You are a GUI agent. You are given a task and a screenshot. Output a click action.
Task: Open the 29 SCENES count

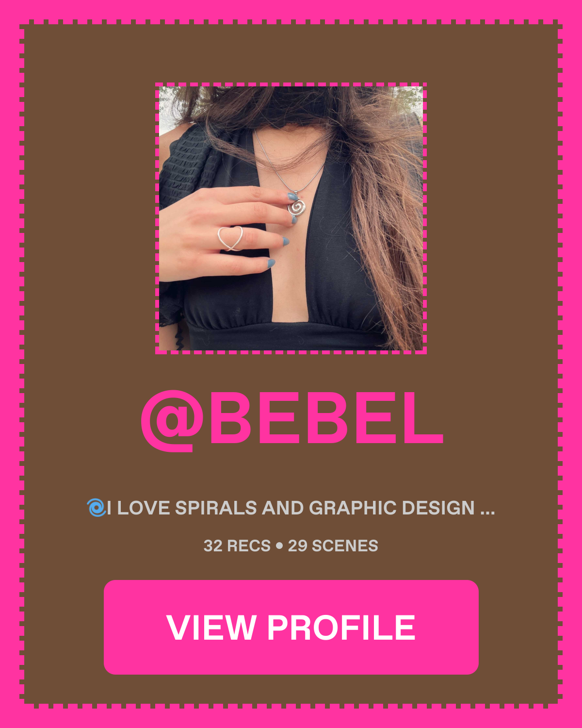pos(333,546)
